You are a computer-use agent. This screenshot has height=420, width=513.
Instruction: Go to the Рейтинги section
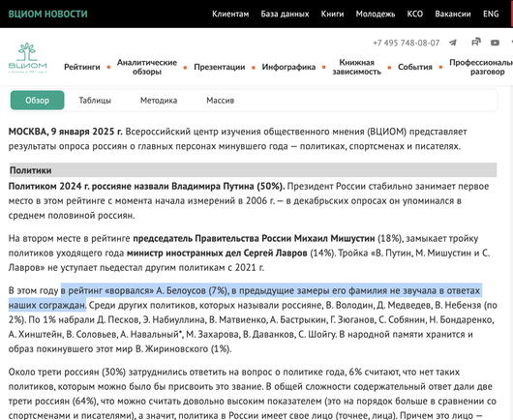click(82, 67)
